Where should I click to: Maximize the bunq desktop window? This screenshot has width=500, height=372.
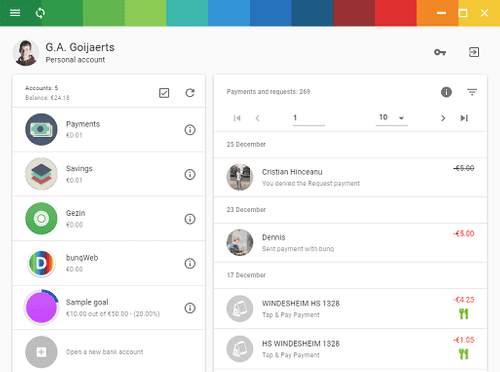pos(463,13)
